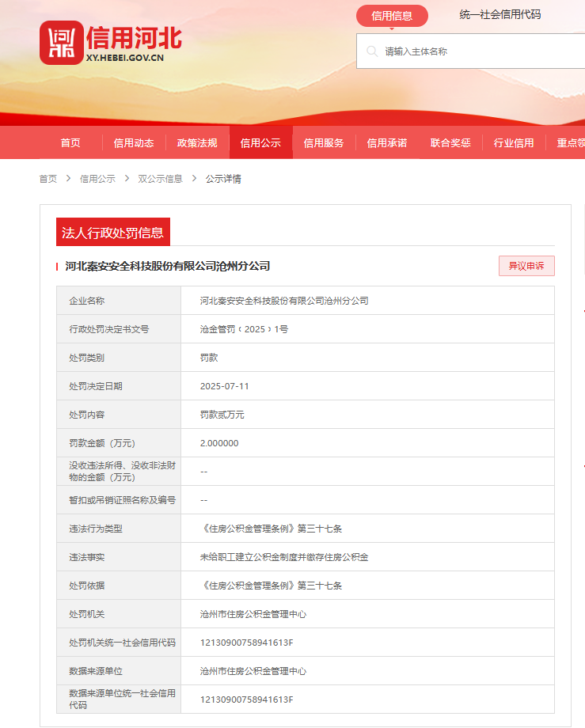585x728 pixels.
Task: Click the 信用河北 site logo
Action: point(111,42)
